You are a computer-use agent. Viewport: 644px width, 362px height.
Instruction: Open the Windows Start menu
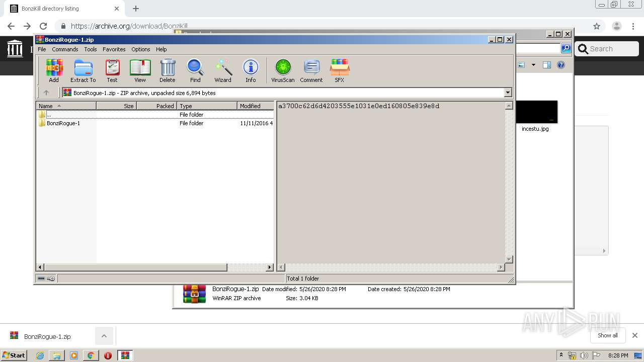[x=14, y=355]
